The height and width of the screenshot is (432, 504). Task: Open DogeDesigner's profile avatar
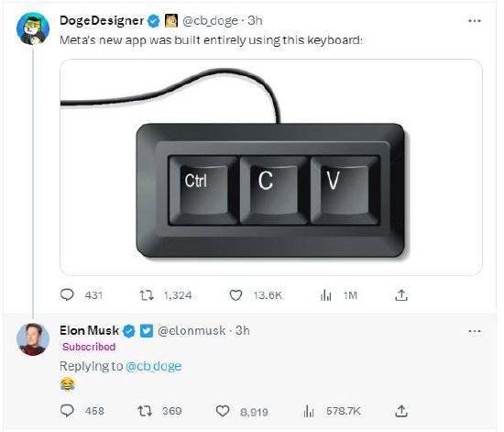(x=33, y=28)
